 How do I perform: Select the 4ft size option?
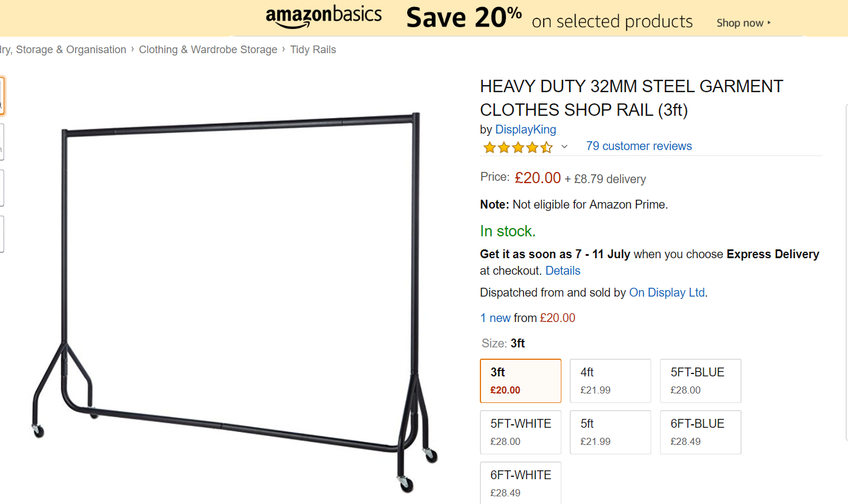pos(610,381)
